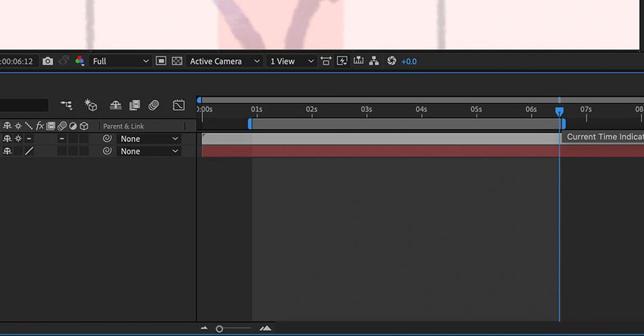The height and width of the screenshot is (336, 644).
Task: Open second layer's Parent None dropdown
Action: tap(149, 151)
